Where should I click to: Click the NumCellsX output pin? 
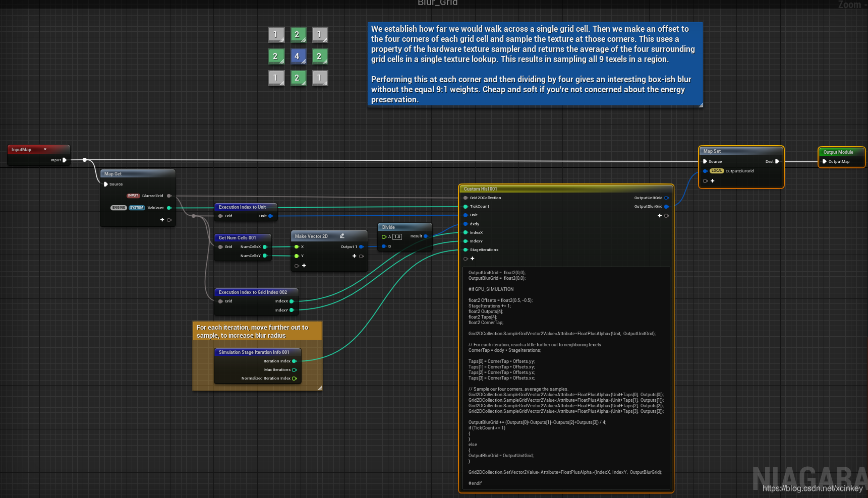click(265, 246)
